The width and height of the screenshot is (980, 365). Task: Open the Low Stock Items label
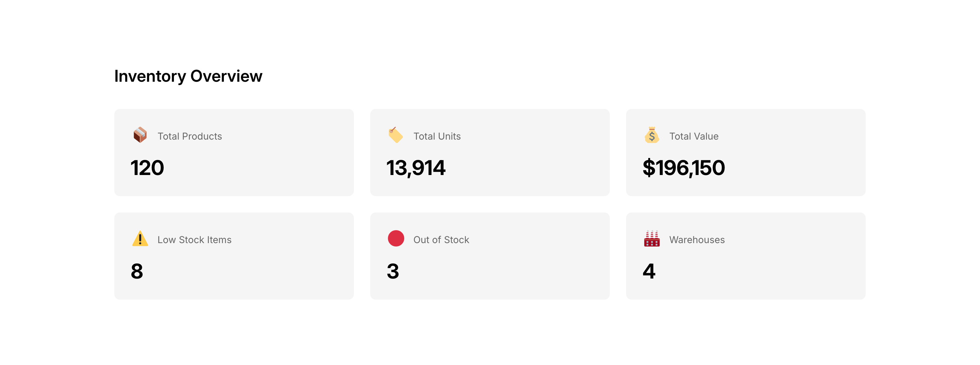coord(194,240)
